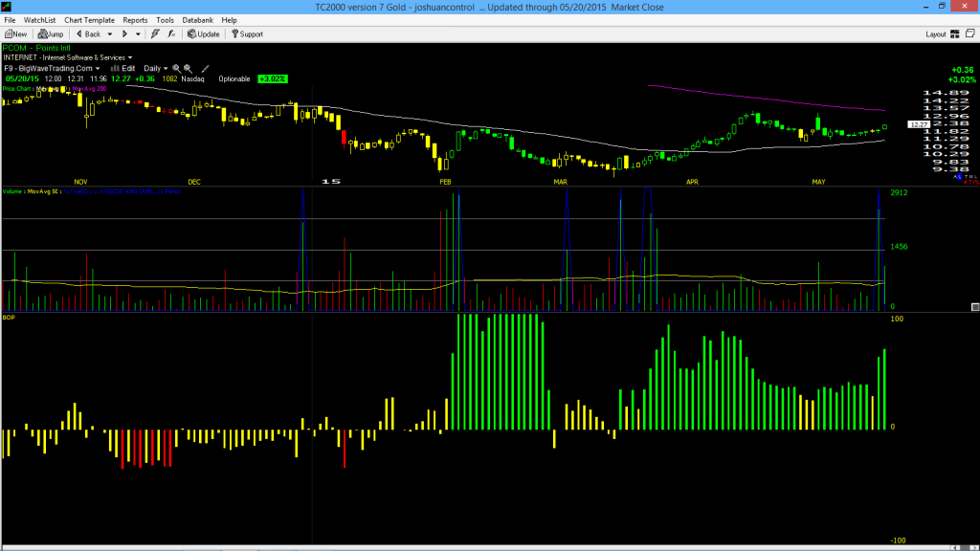The width and height of the screenshot is (980, 551).
Task: Open the Jump tool
Action: point(51,34)
